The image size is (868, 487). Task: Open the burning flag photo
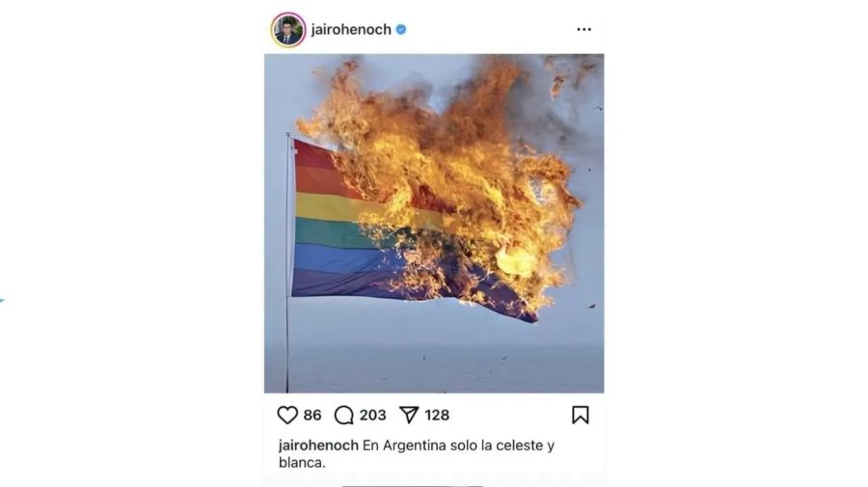[x=434, y=223]
